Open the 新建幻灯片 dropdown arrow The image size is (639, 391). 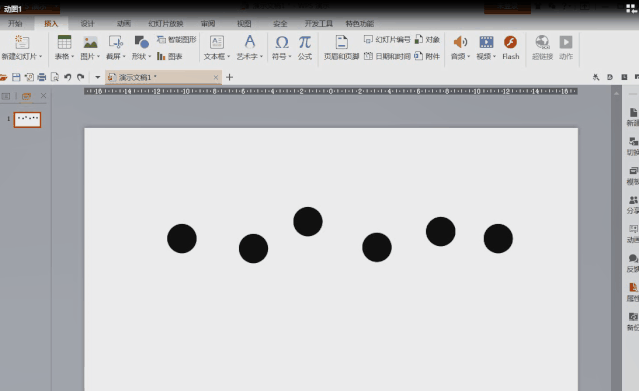click(41, 56)
